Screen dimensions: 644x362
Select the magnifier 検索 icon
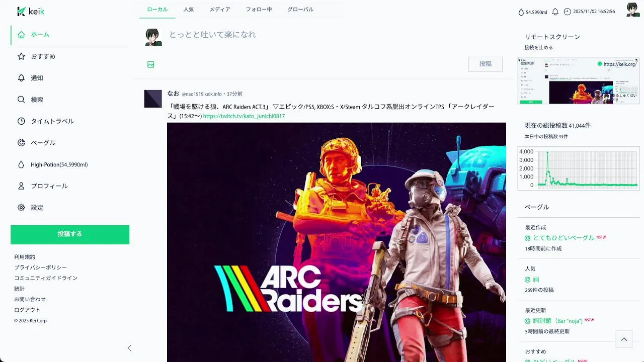pyautogui.click(x=21, y=100)
